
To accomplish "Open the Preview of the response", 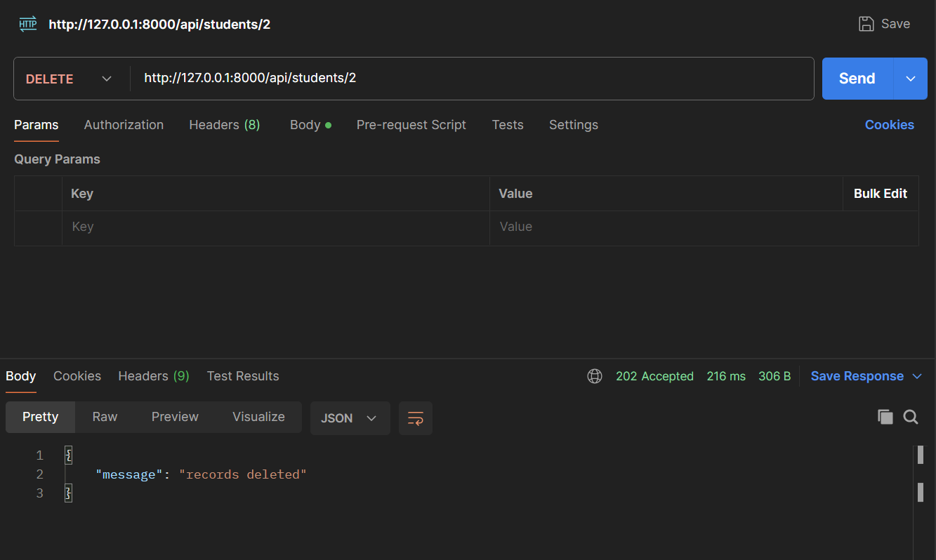I will point(174,416).
